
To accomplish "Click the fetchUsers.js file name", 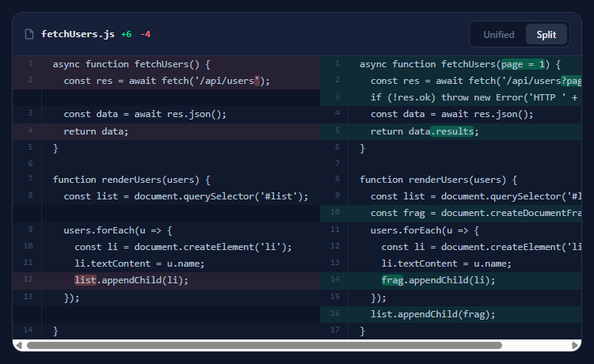I will [x=78, y=34].
